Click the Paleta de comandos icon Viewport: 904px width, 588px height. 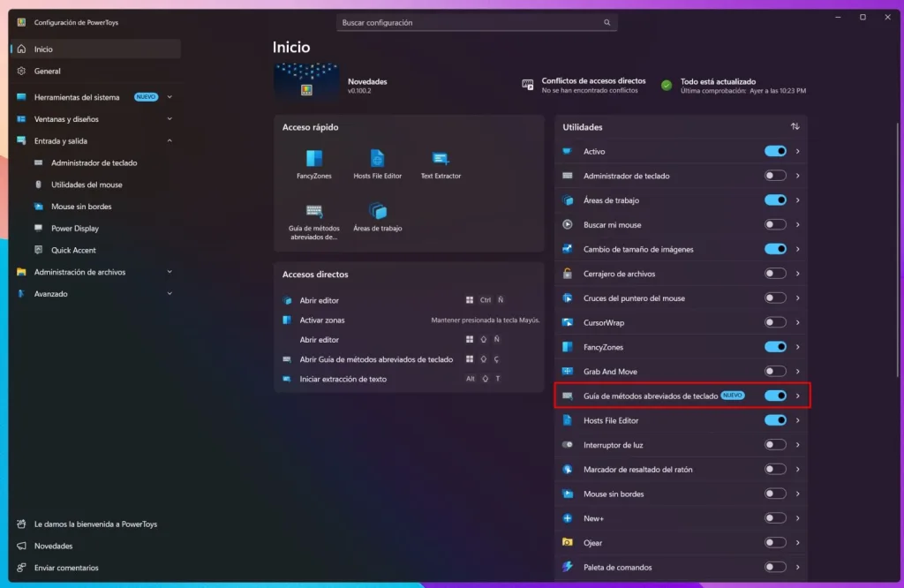(568, 567)
